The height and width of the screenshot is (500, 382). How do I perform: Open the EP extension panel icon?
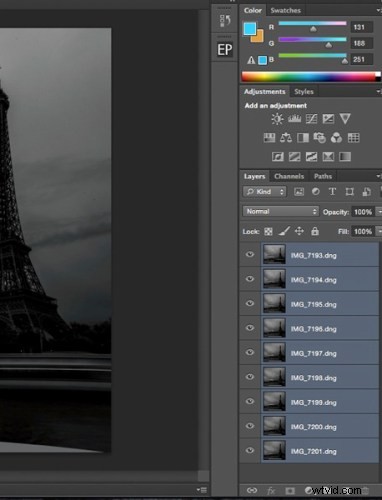(225, 50)
